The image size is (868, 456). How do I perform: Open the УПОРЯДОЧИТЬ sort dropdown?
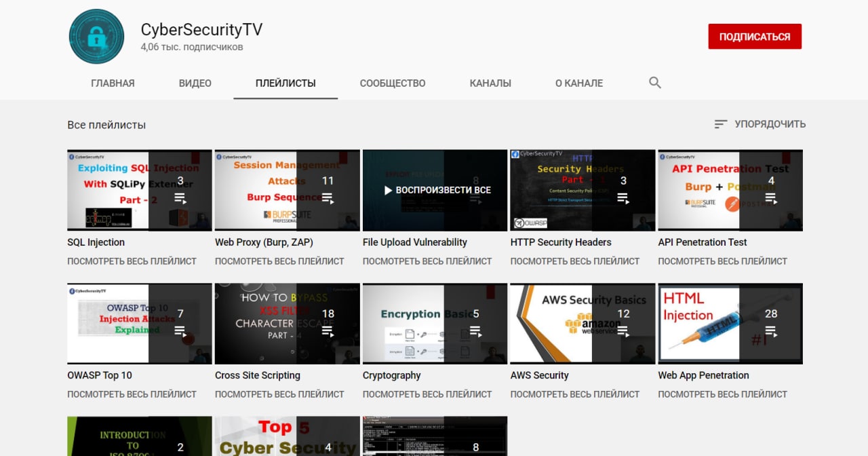coord(760,124)
